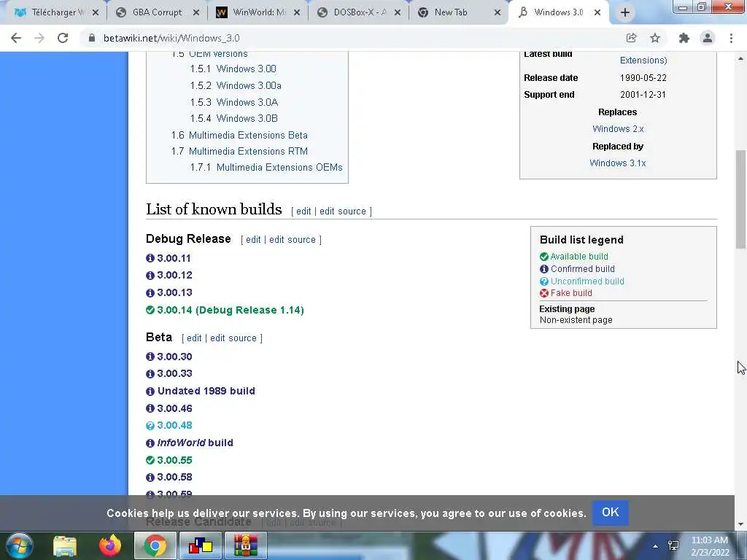
Task: Click edit source next to Debug Release
Action: point(293,240)
